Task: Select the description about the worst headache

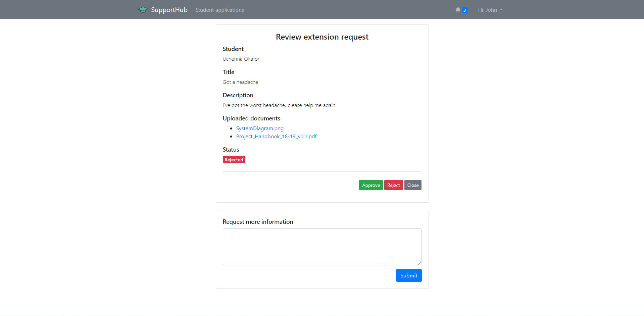Action: tap(279, 105)
